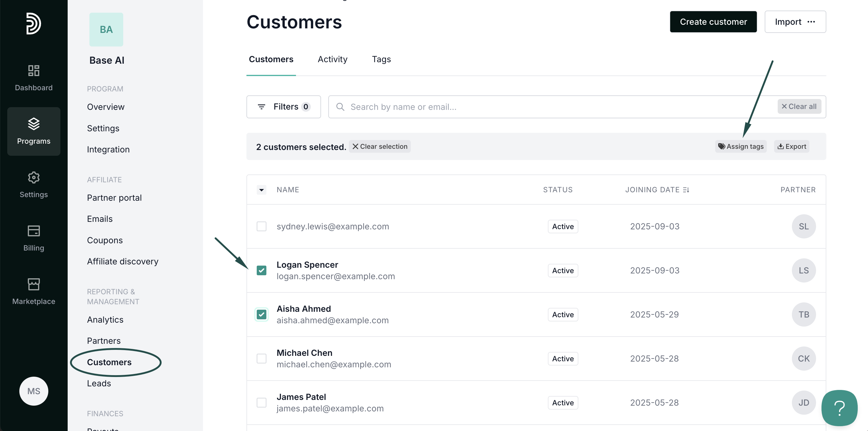
Task: Click the Export download button
Action: click(792, 146)
